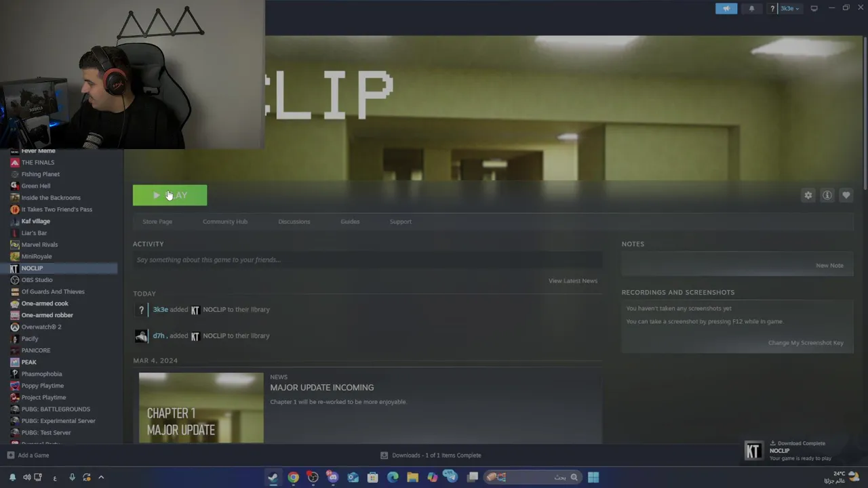The width and height of the screenshot is (868, 488).
Task: Click Add a Game button
Action: point(28,455)
